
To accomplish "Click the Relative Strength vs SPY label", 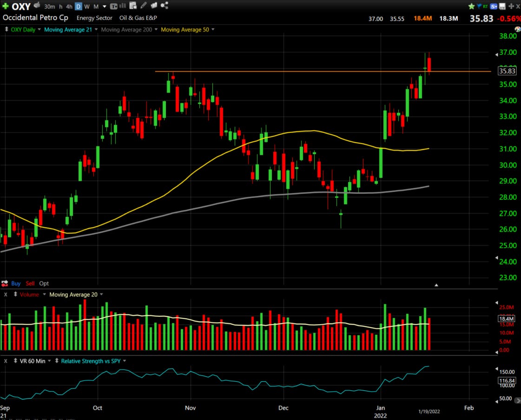I will tap(91, 361).
